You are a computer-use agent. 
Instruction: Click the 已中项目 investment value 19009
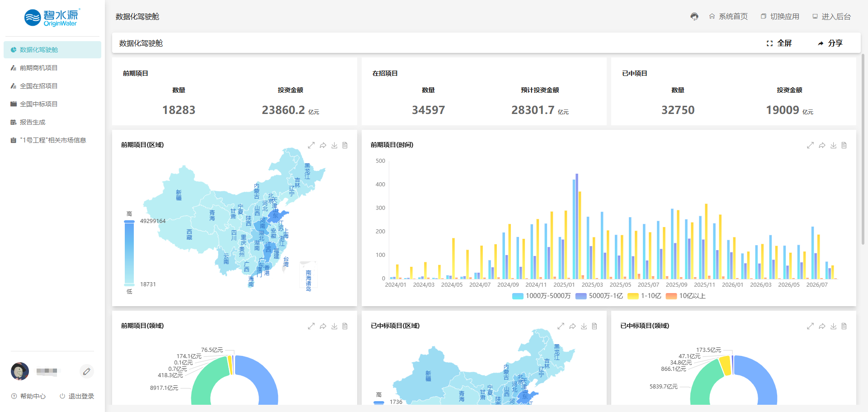pyautogui.click(x=783, y=110)
